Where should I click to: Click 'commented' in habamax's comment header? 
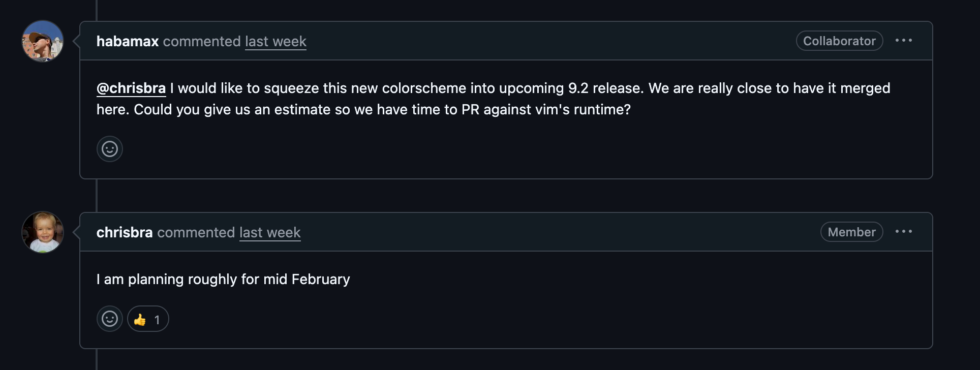pos(202,41)
